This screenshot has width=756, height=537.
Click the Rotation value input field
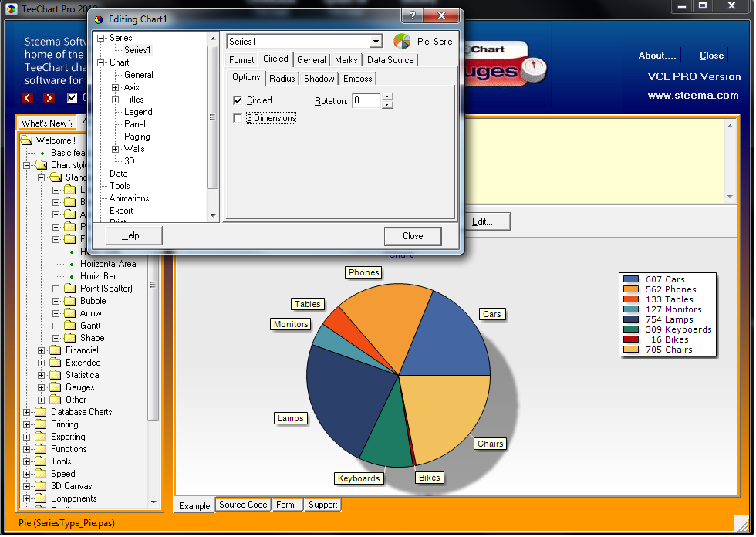tap(366, 101)
